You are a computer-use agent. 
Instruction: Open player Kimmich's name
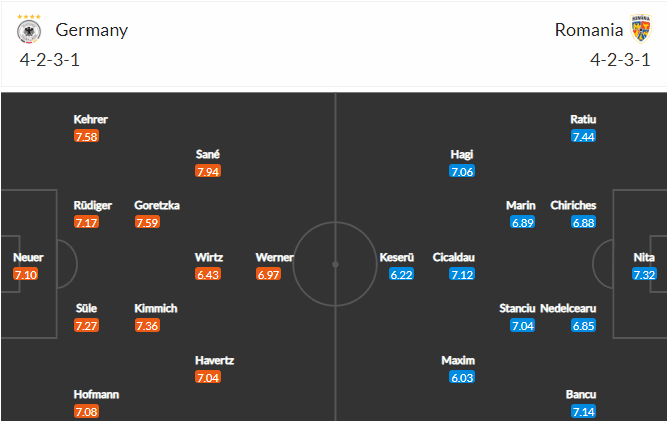(x=156, y=308)
